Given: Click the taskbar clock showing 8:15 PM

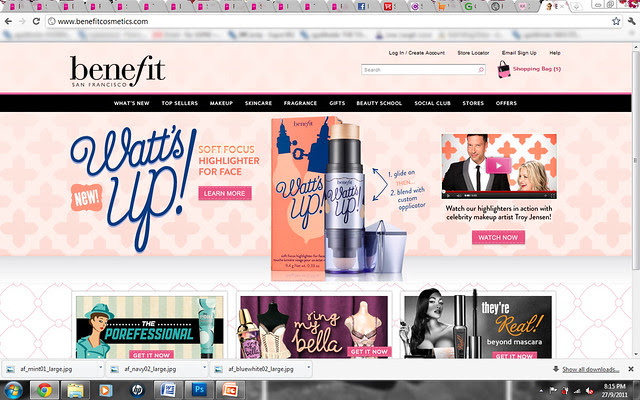Looking at the screenshot, I should tap(614, 390).
